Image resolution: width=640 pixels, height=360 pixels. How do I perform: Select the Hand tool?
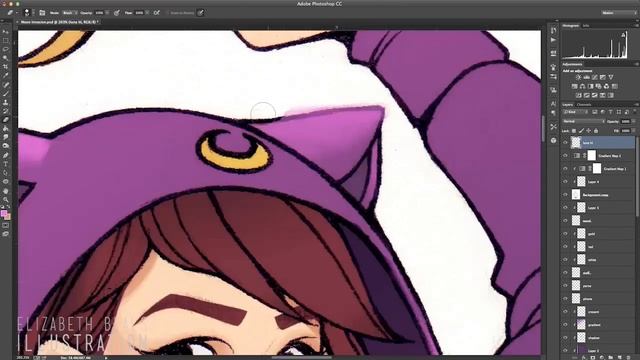pos(6,191)
